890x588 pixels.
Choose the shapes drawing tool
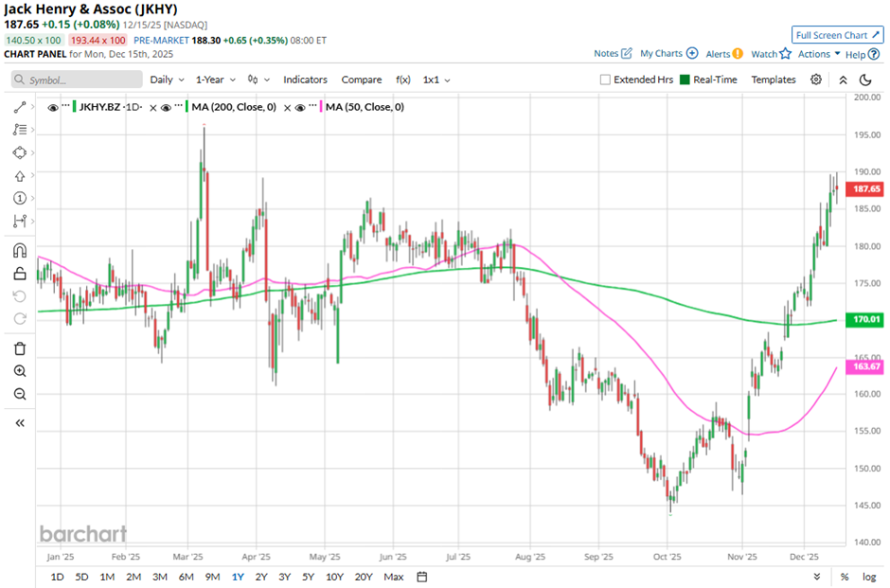coord(20,152)
